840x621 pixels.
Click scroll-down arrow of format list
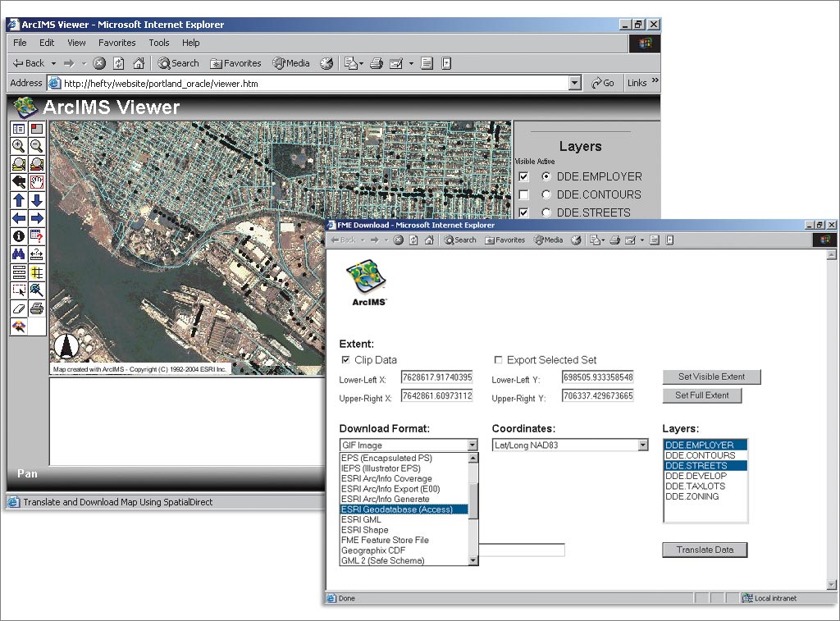(x=473, y=560)
